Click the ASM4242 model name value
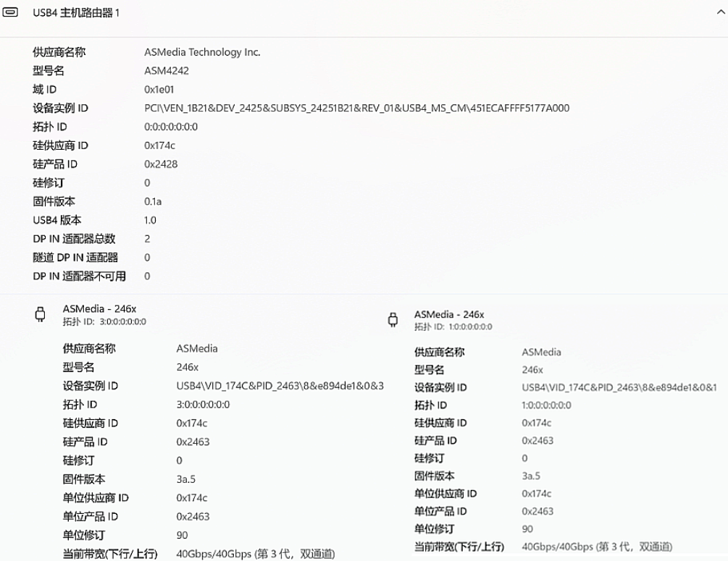Viewport: 728px width, 561px height. (167, 71)
